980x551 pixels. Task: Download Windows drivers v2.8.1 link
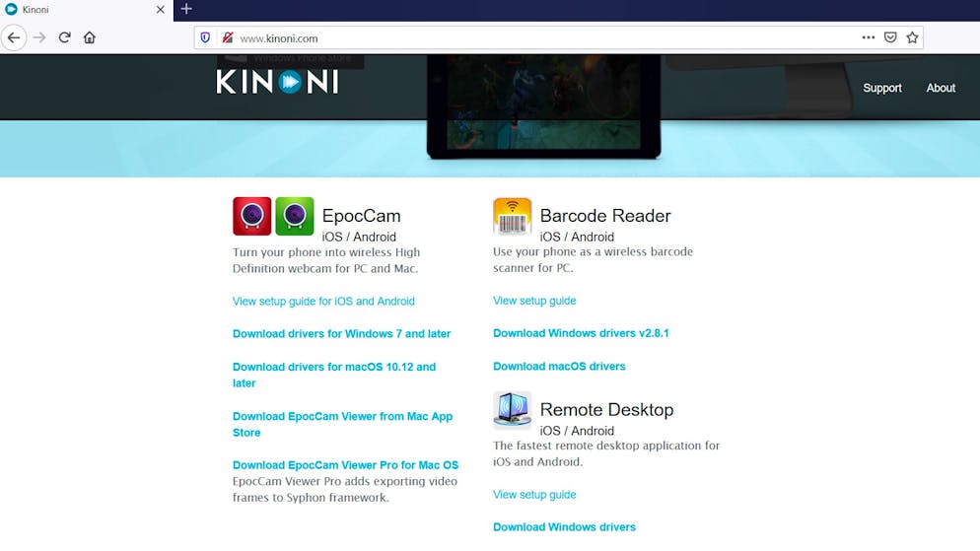click(x=581, y=333)
